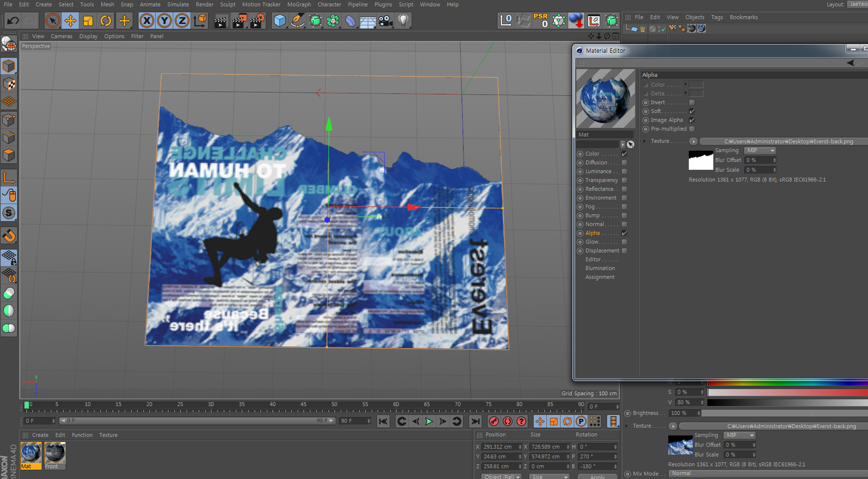Uncheck the Image Alpha option
The width and height of the screenshot is (868, 479).
[x=692, y=120]
